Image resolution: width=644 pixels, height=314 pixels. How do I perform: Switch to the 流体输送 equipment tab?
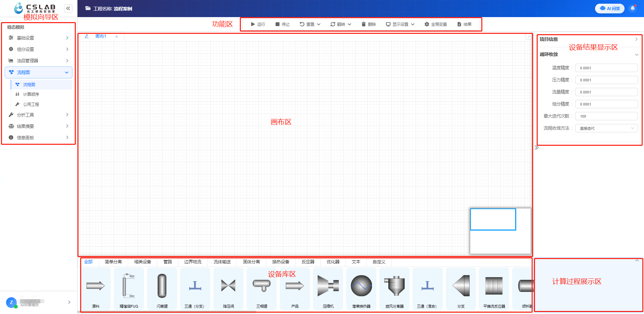click(x=222, y=262)
